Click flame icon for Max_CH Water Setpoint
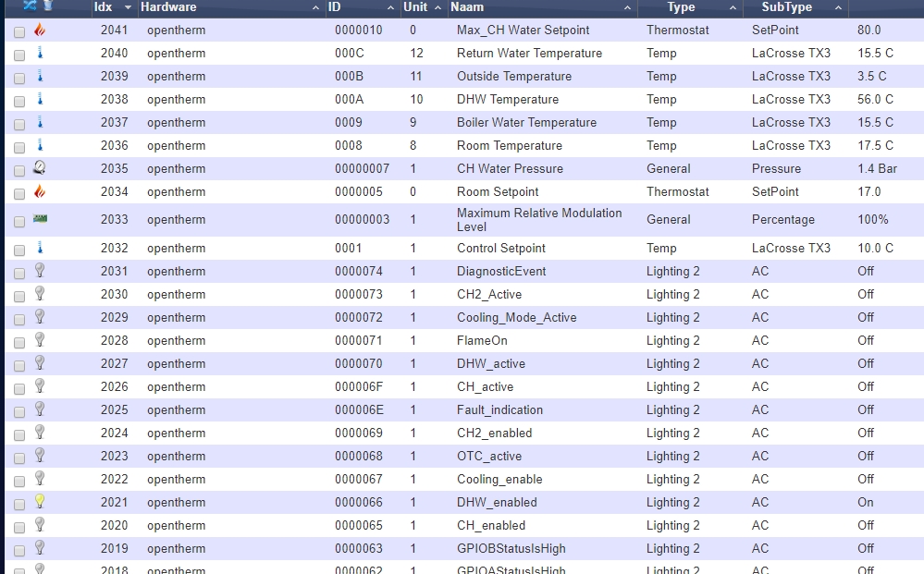Screen dimensions: 924x574 click(x=40, y=30)
